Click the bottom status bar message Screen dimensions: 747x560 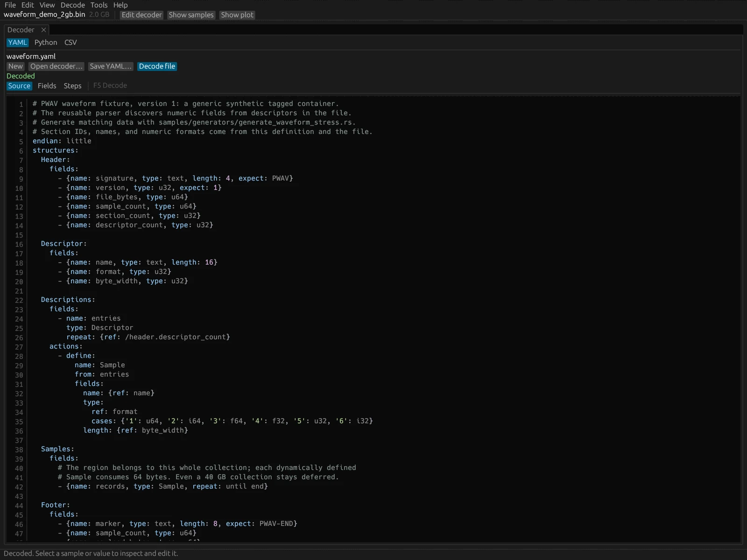pos(91,553)
